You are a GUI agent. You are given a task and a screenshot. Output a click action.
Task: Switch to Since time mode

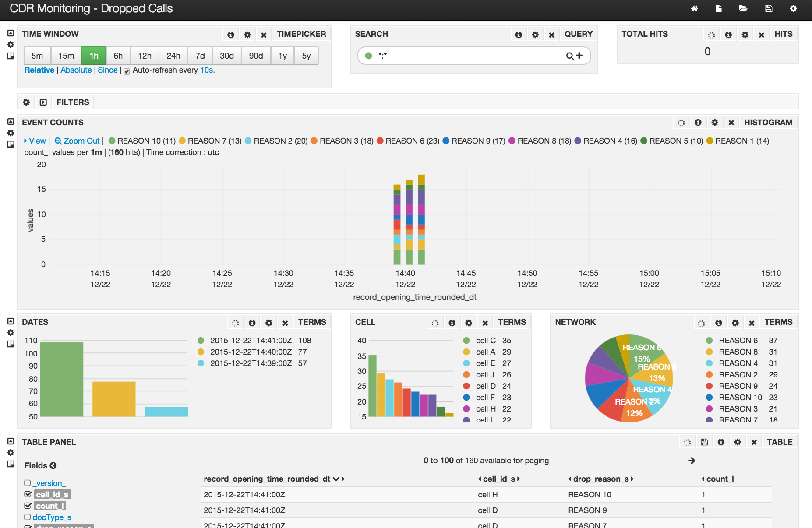(x=108, y=70)
